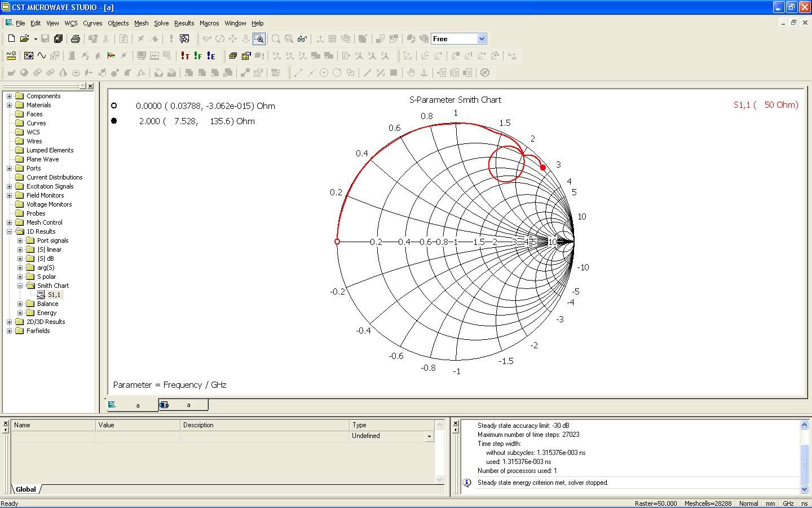Screen dimensions: 812x508
Task: Click the window arrangement icon in top toolbar
Action: click(x=184, y=39)
